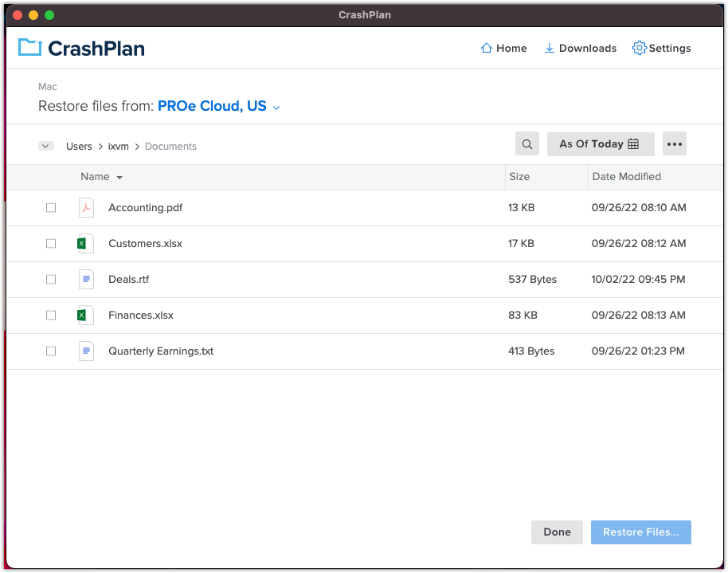Image resolution: width=728 pixels, height=573 pixels.
Task: Navigate to ixvm in the breadcrumb
Action: (x=119, y=147)
